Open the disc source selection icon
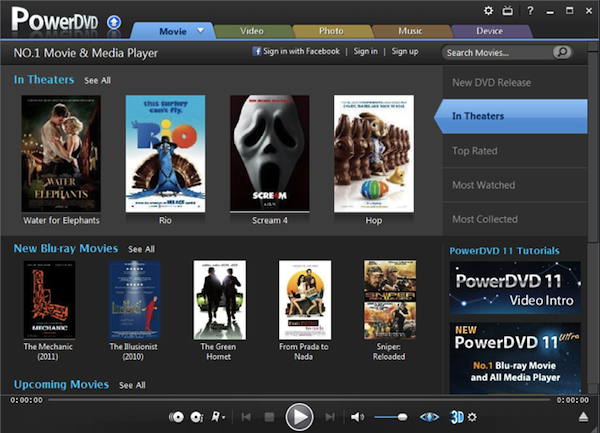600x433 pixels. coord(176,417)
